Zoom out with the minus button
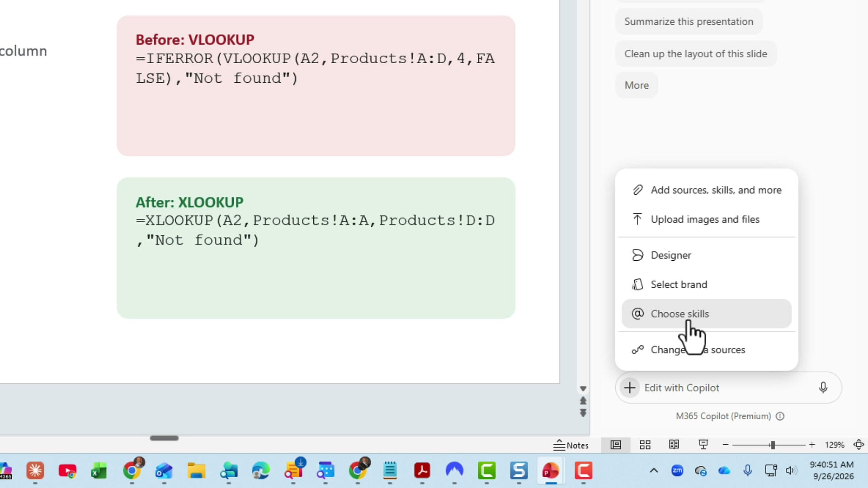The height and width of the screenshot is (488, 868). coord(726,445)
